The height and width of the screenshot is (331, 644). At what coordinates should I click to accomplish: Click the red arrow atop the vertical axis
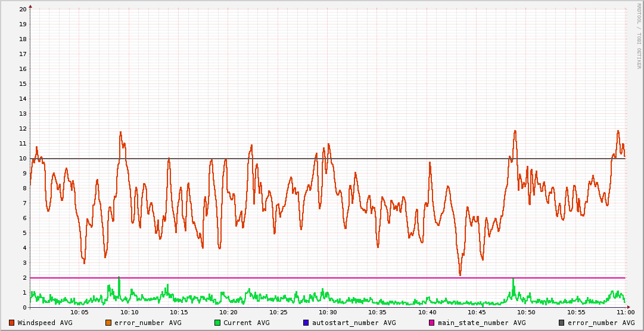click(30, 5)
